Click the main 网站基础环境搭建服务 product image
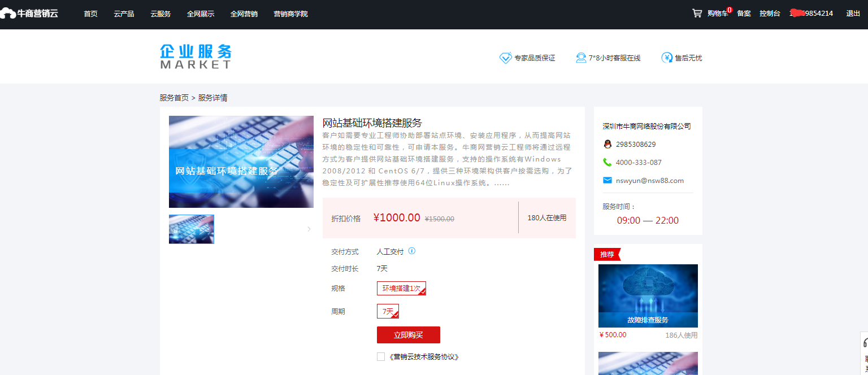Screen dimensions: 868x375 (241, 162)
